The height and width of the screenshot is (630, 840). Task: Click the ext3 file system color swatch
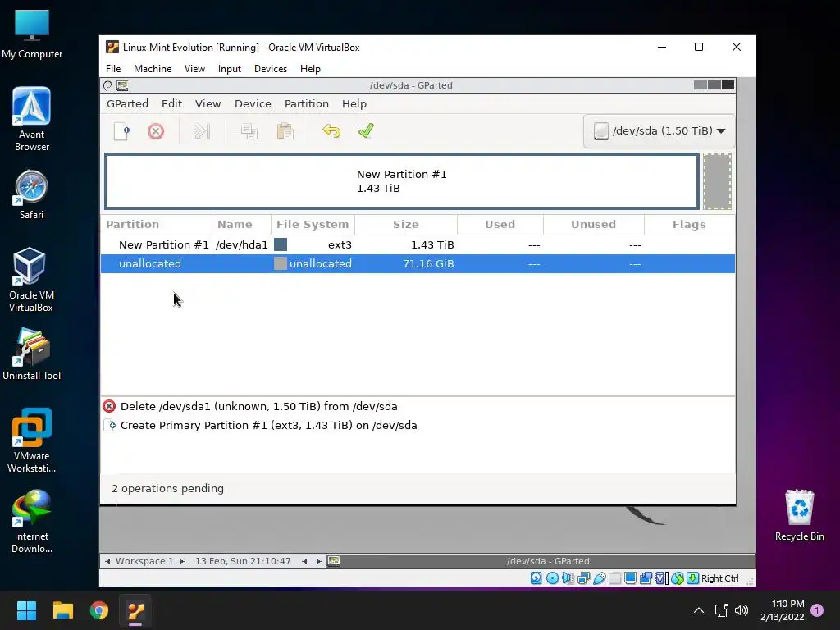[281, 244]
